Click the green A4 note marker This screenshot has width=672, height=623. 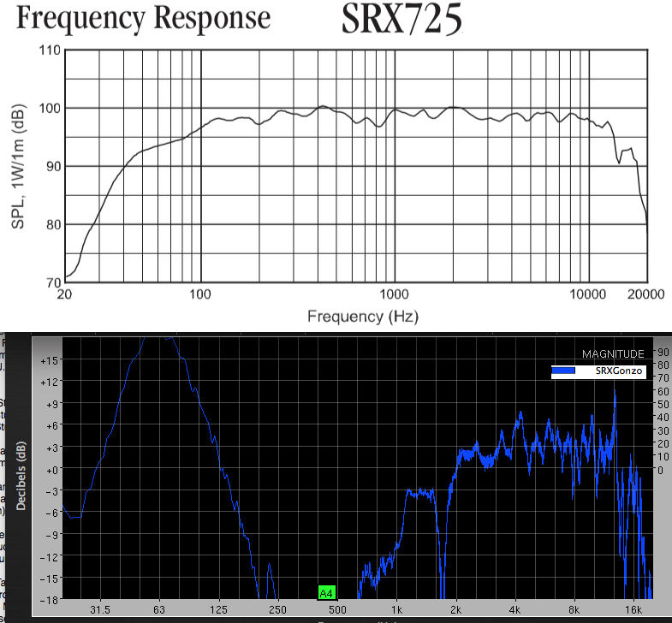pos(326,593)
